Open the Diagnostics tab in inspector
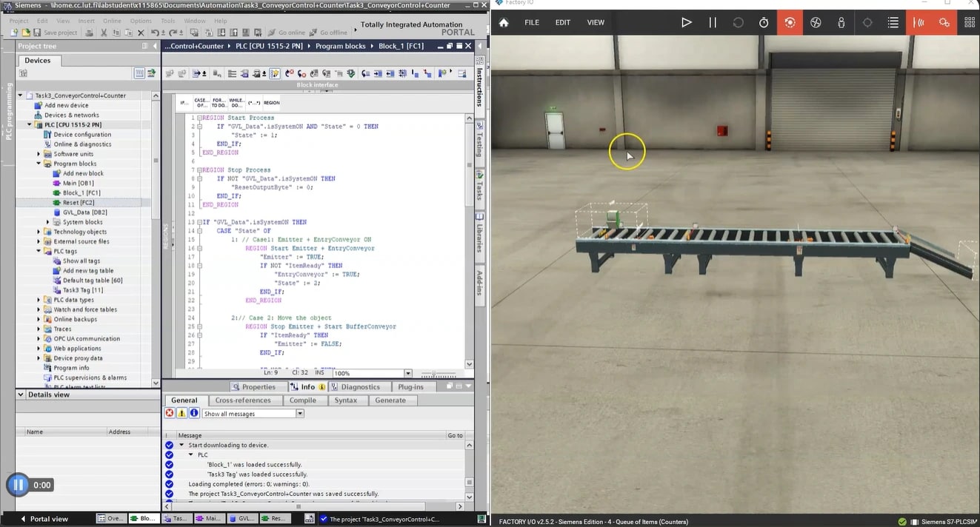The width and height of the screenshot is (980, 527). click(356, 386)
